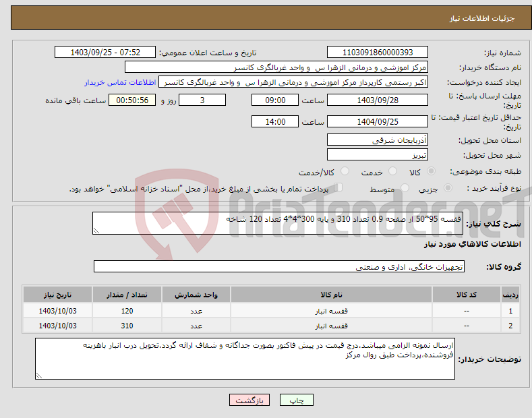Click quantity 120 in row 1
Screen dimensions: 532x418
point(127,311)
